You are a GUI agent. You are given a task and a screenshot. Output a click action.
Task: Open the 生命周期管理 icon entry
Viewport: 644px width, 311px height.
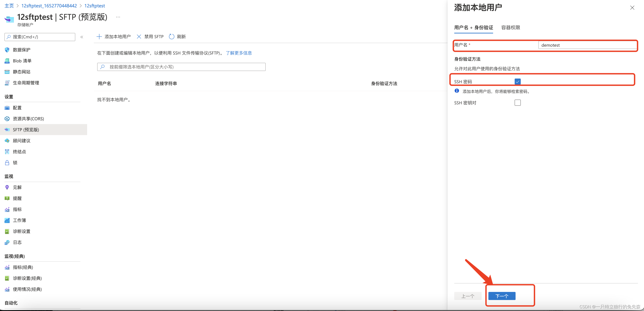pyautogui.click(x=7, y=83)
